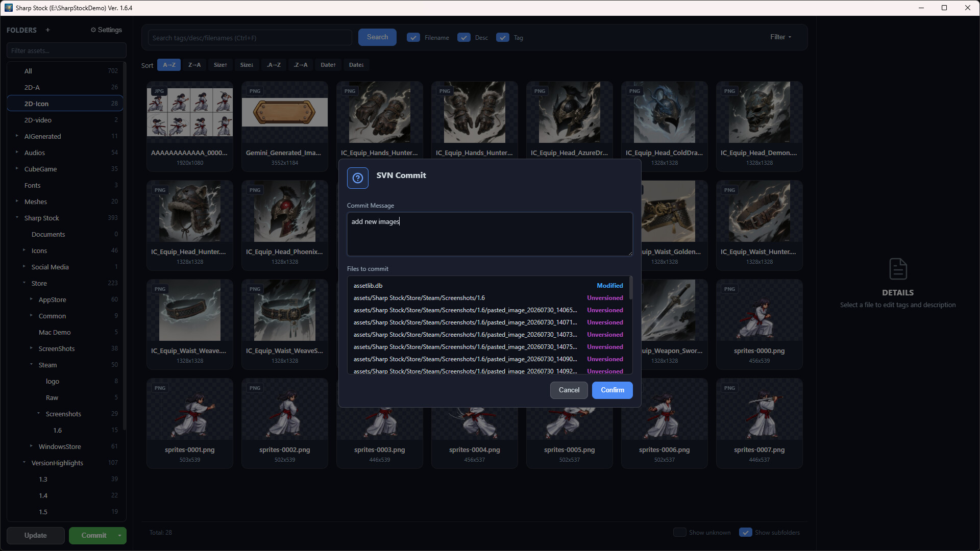This screenshot has width=980, height=551.
Task: Select the Screenshots/1.6 folder entry to commit
Action: pyautogui.click(x=488, y=298)
